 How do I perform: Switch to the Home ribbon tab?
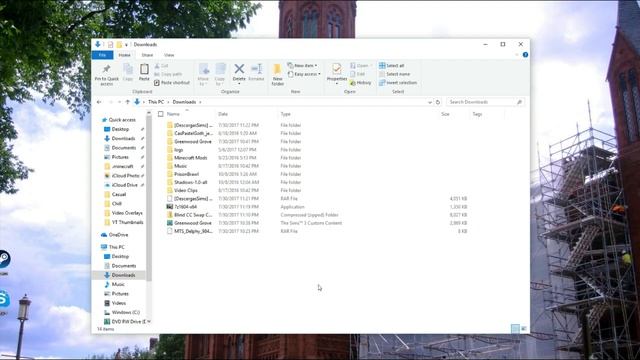tap(124, 55)
